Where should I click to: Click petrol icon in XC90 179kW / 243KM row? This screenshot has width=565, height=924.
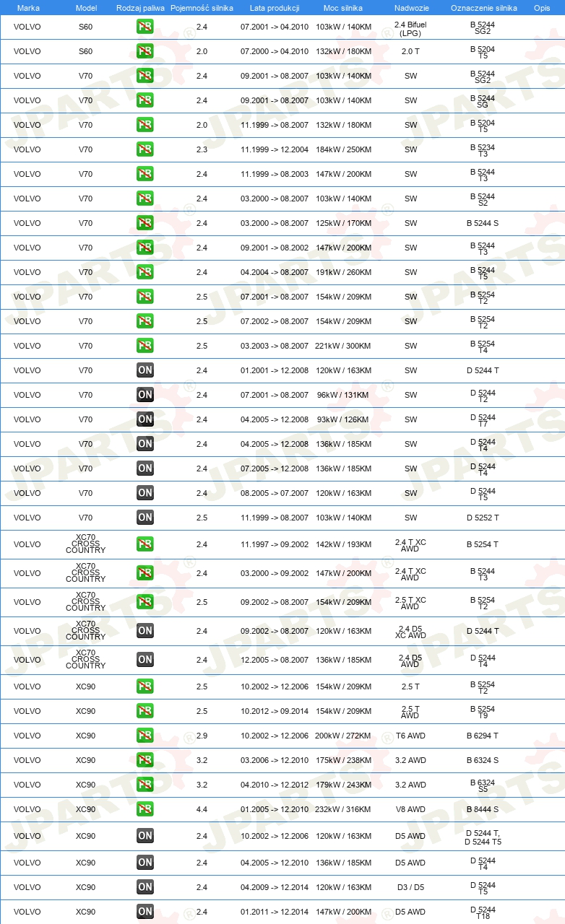click(x=145, y=785)
